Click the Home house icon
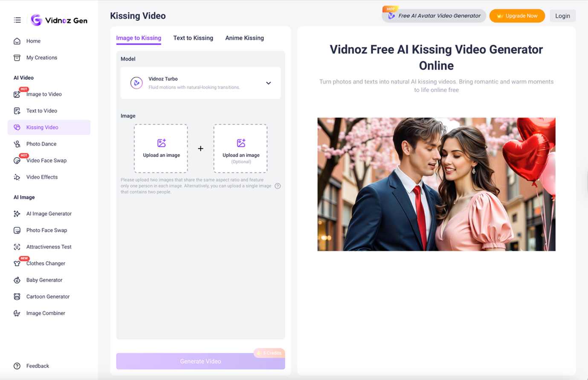 tap(17, 41)
